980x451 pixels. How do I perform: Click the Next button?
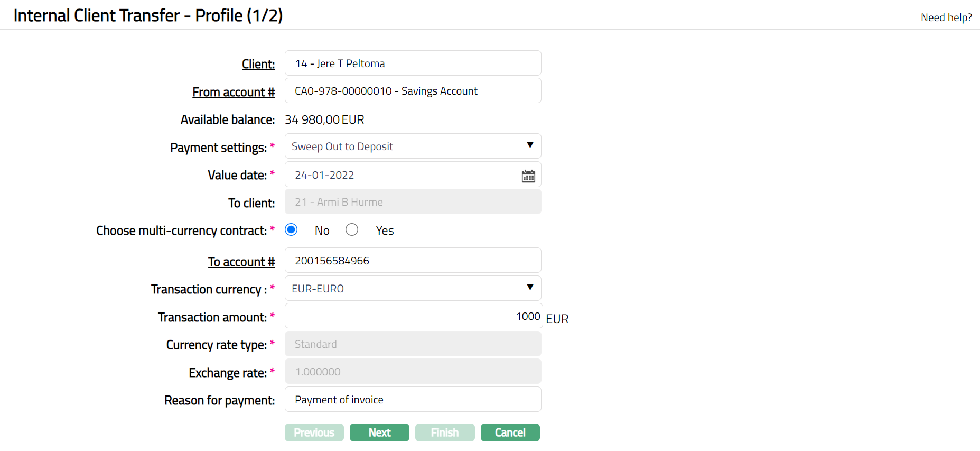point(379,432)
